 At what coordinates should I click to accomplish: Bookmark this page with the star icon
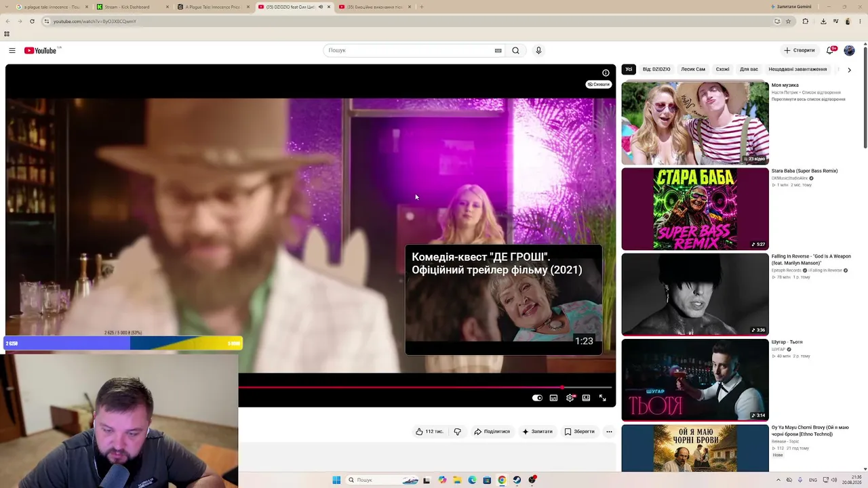tap(788, 21)
